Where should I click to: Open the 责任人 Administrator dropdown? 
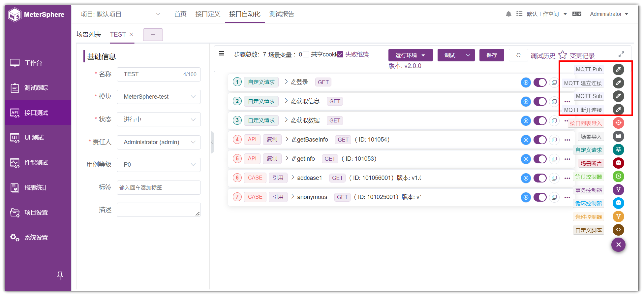[x=159, y=142]
